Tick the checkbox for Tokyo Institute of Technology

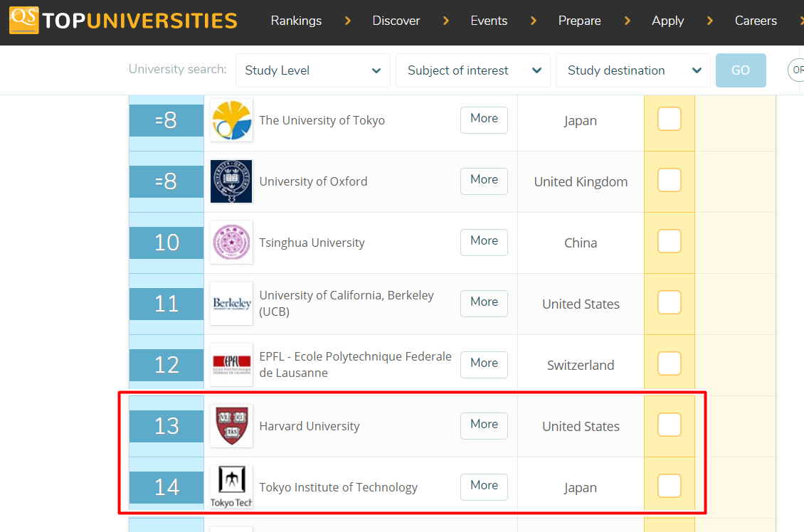tap(669, 485)
